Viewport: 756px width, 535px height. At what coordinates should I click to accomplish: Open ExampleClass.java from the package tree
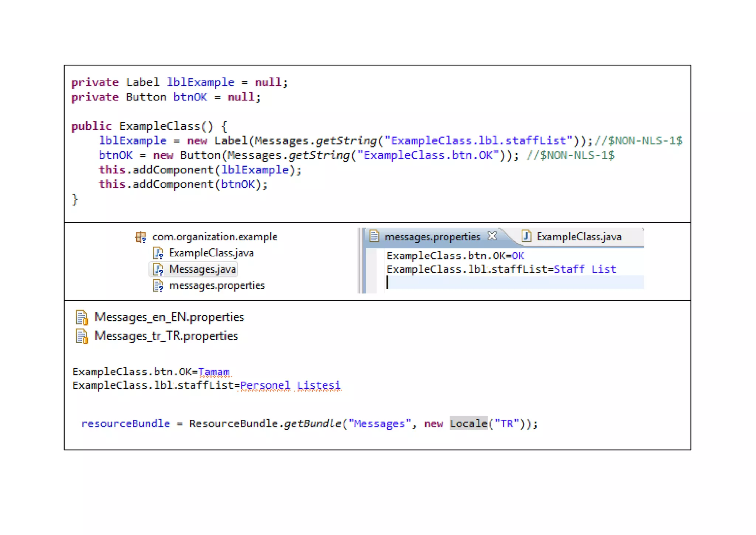211,253
